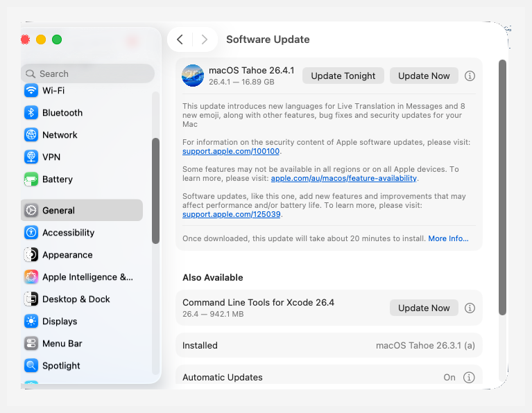Click the Spotlight magnifier icon

coord(31,365)
